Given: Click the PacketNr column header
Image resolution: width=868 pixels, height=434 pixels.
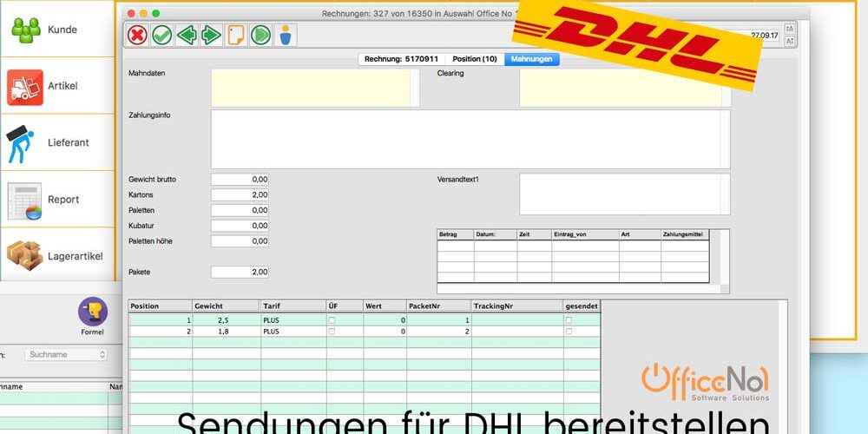Looking at the screenshot, I should tap(439, 306).
